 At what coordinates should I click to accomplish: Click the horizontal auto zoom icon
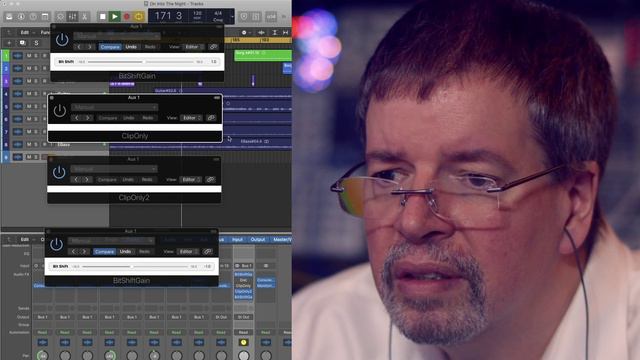pos(286,32)
